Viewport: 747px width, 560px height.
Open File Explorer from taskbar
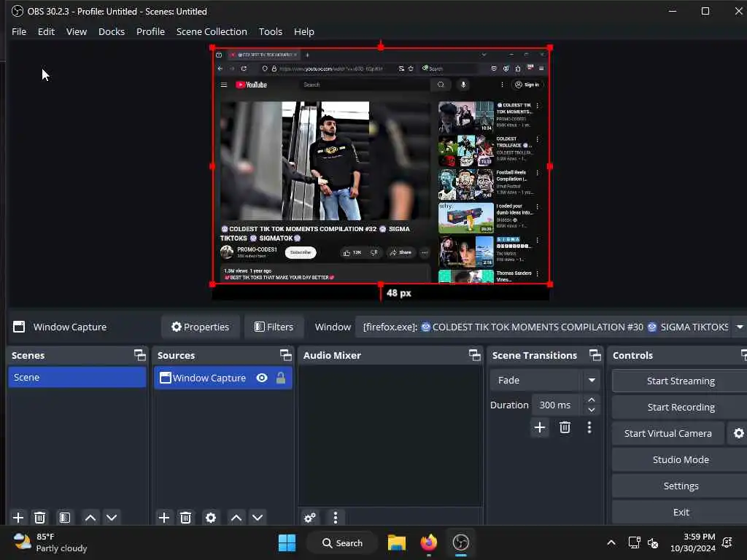(396, 542)
